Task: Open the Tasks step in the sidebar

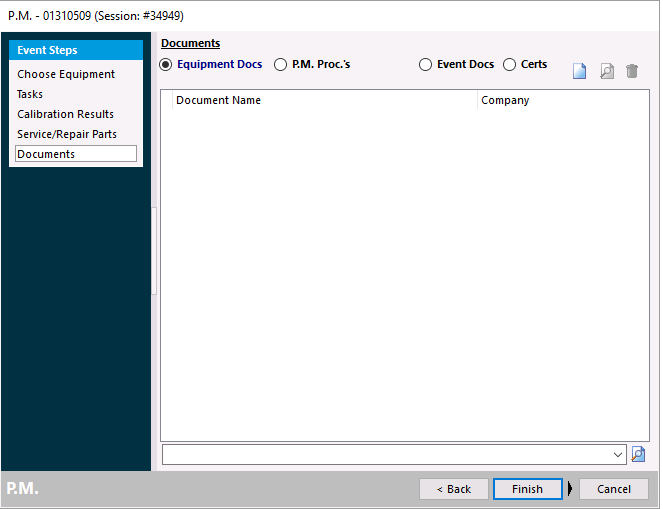Action: pyautogui.click(x=30, y=94)
